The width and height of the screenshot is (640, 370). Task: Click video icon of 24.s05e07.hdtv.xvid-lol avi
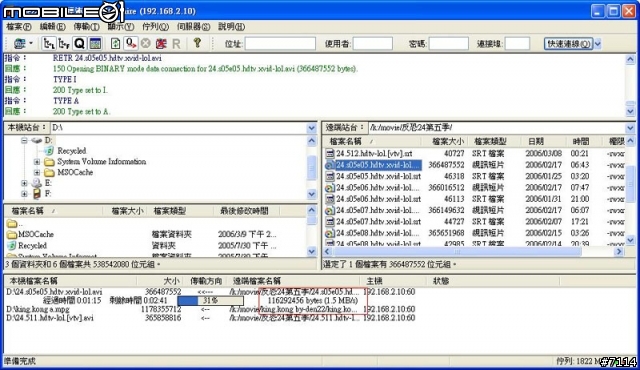(x=329, y=210)
